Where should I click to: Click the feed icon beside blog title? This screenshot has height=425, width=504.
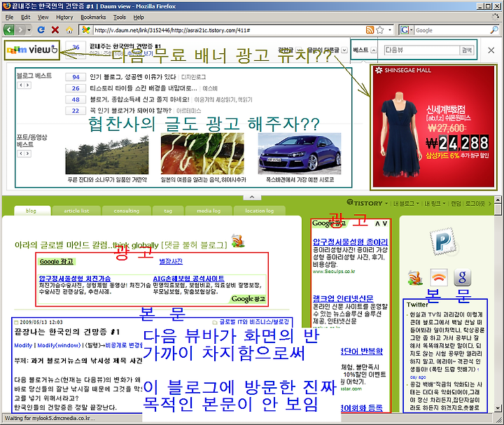pyautogui.click(x=238, y=241)
